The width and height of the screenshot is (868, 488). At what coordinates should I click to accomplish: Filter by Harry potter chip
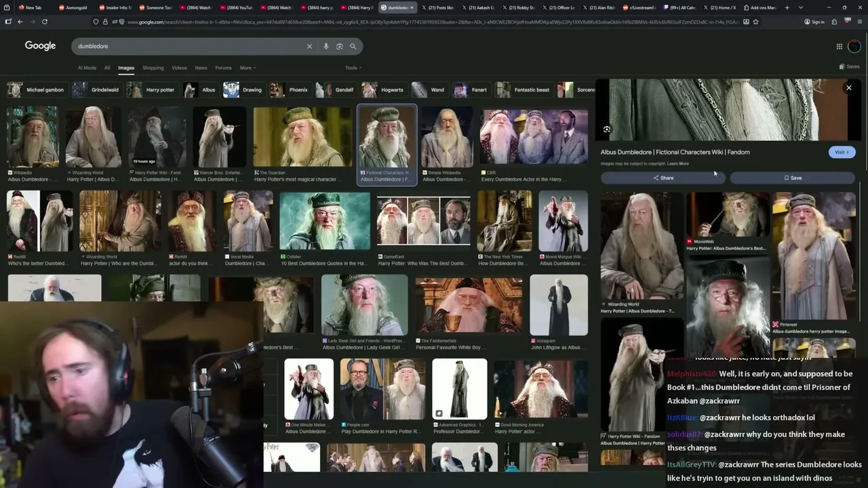coord(152,89)
